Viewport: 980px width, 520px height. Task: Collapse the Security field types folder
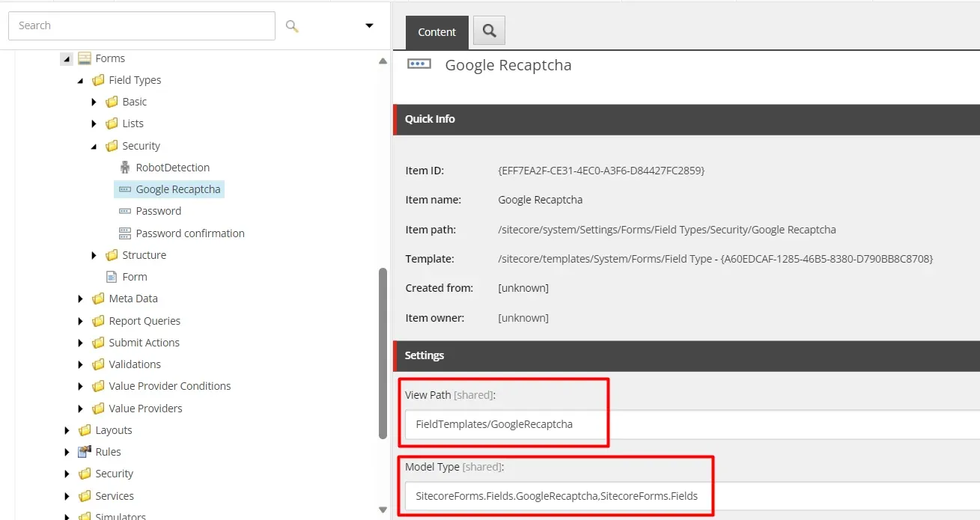(94, 146)
